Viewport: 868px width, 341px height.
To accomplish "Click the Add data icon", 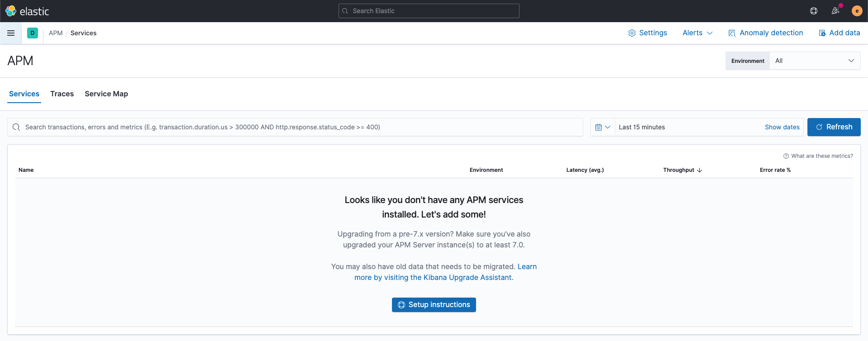I will 822,33.
